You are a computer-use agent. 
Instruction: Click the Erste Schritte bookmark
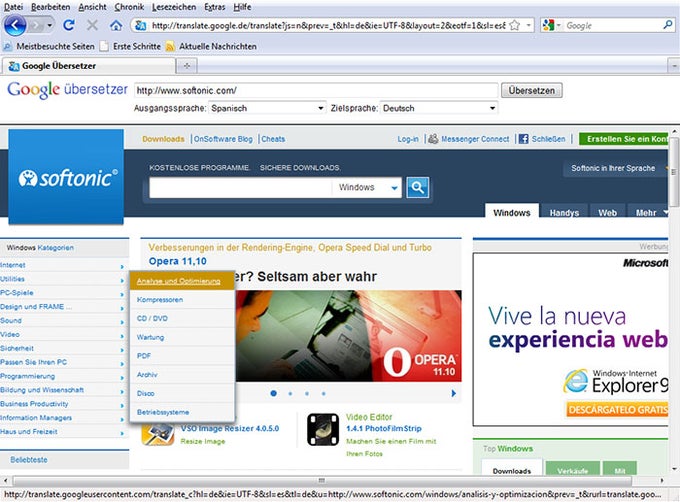[x=130, y=46]
